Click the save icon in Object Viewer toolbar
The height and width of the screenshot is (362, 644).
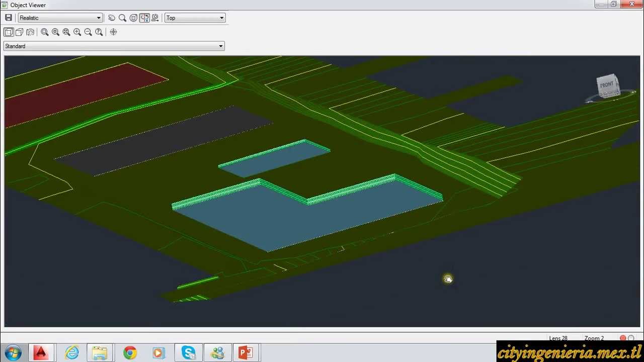point(9,18)
